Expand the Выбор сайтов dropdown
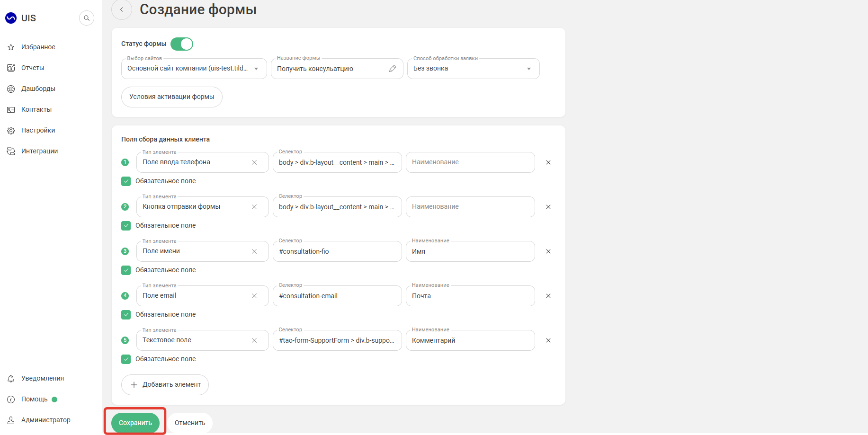 click(194, 69)
